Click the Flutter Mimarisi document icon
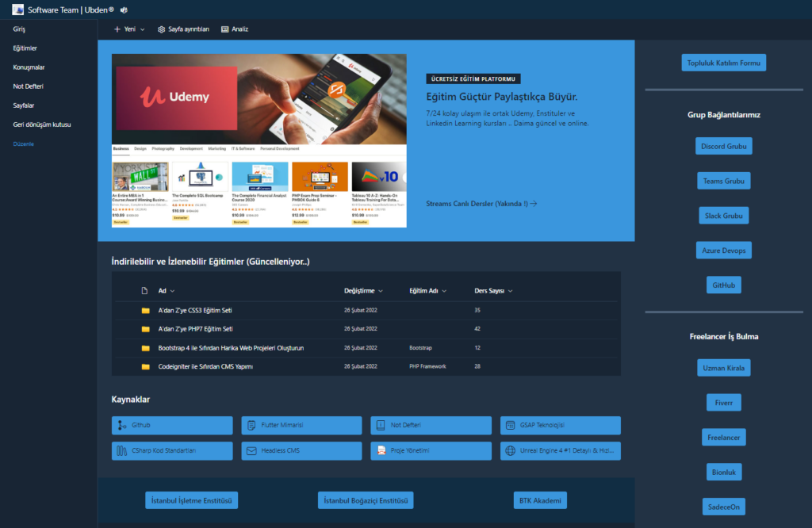This screenshot has height=528, width=812. tap(251, 425)
